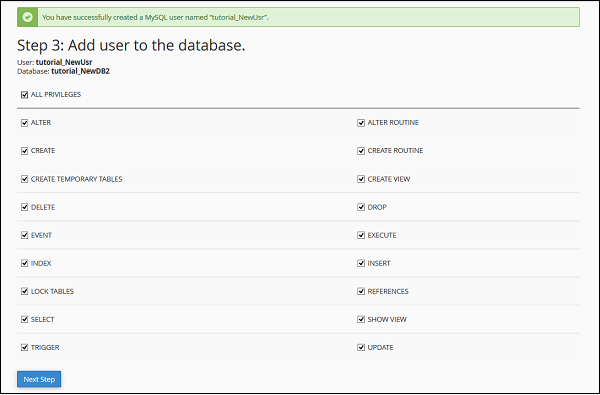Image resolution: width=600 pixels, height=395 pixels.
Task: Uncheck the SELECT privilege
Action: click(x=24, y=319)
